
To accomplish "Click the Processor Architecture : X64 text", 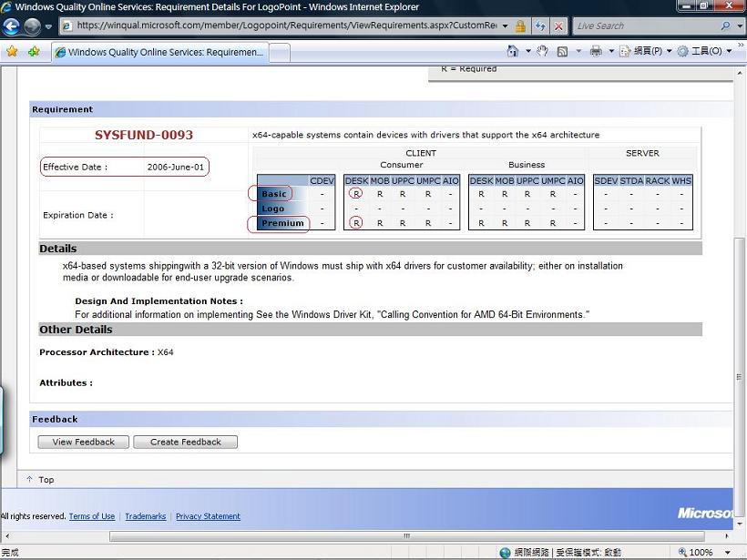I will 107,352.
